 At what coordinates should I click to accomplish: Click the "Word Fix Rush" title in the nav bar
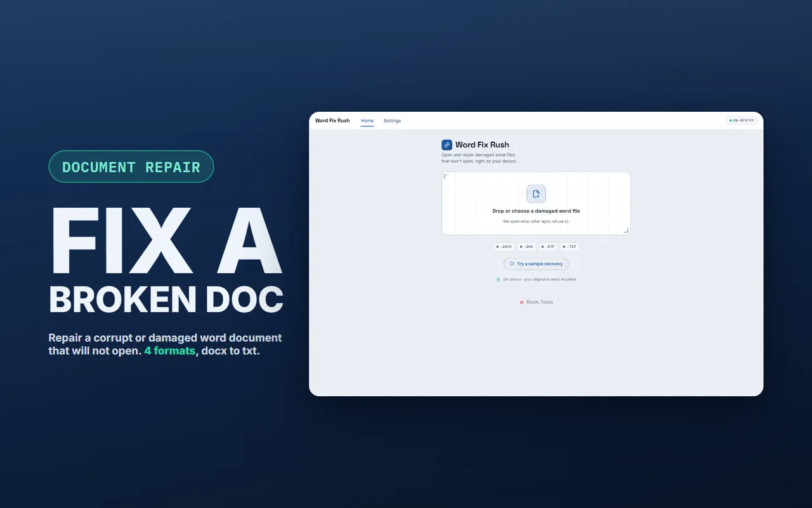pyautogui.click(x=332, y=121)
